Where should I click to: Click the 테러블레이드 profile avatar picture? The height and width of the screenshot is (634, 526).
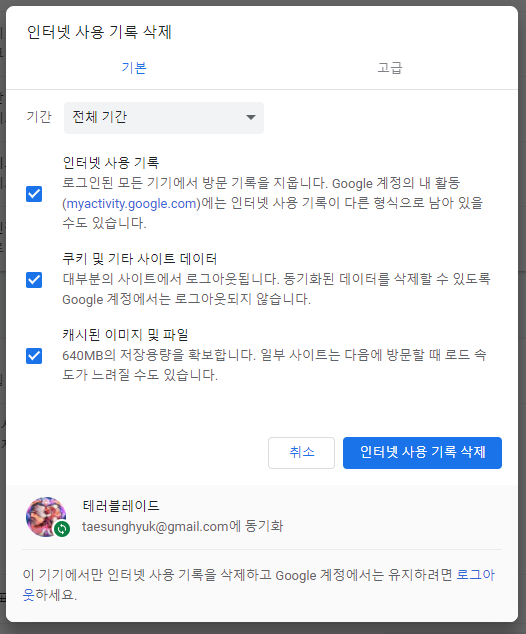46,517
